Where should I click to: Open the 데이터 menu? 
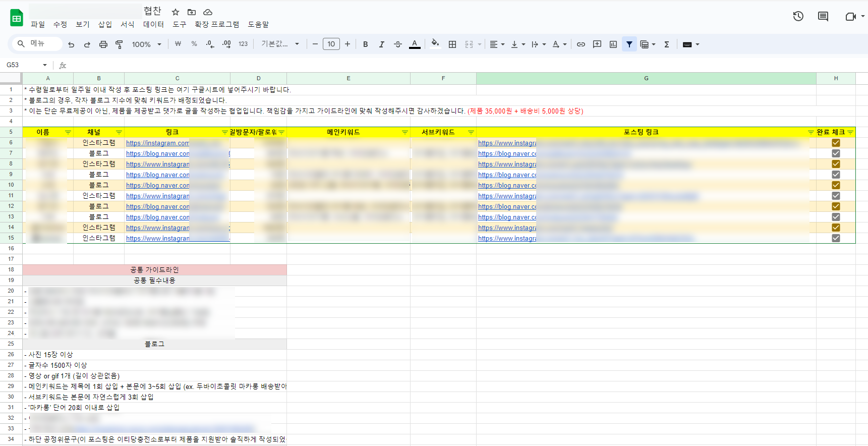(153, 24)
